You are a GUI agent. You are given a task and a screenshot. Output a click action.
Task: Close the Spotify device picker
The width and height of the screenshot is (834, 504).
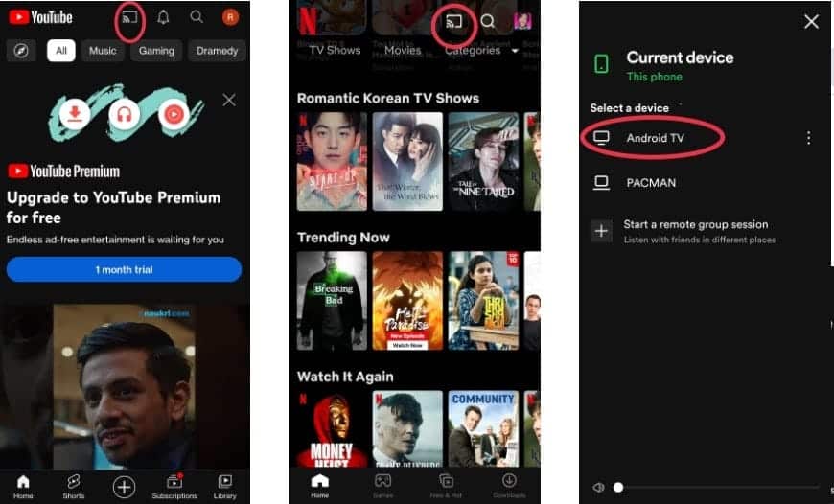[811, 21]
